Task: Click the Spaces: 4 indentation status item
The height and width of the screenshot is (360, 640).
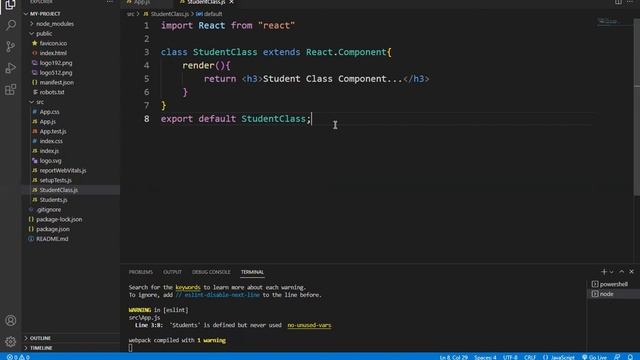Action: (485, 357)
